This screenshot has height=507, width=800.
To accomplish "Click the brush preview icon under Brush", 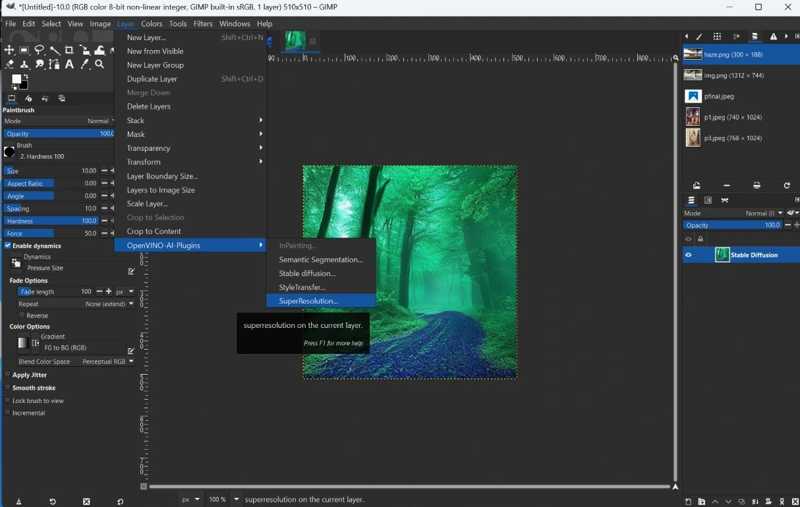I will point(9,151).
